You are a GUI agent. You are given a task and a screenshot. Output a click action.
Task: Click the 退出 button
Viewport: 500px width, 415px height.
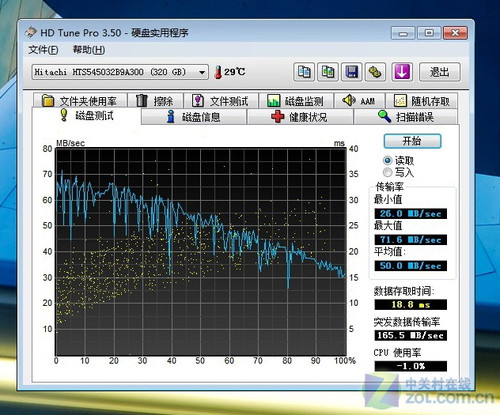(x=439, y=72)
